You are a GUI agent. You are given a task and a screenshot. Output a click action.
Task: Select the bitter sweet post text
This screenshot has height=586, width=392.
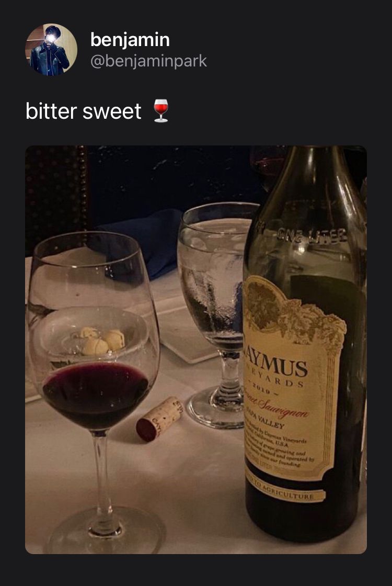click(84, 111)
